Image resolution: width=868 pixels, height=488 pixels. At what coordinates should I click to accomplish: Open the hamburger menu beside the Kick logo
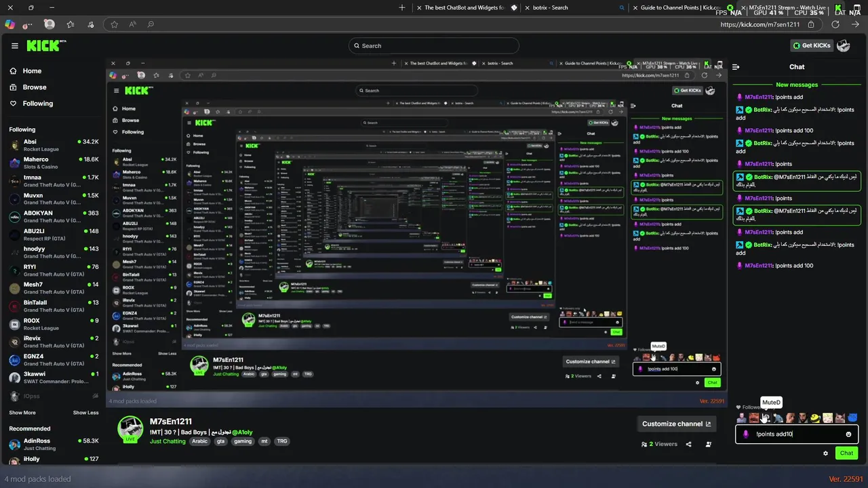point(15,46)
